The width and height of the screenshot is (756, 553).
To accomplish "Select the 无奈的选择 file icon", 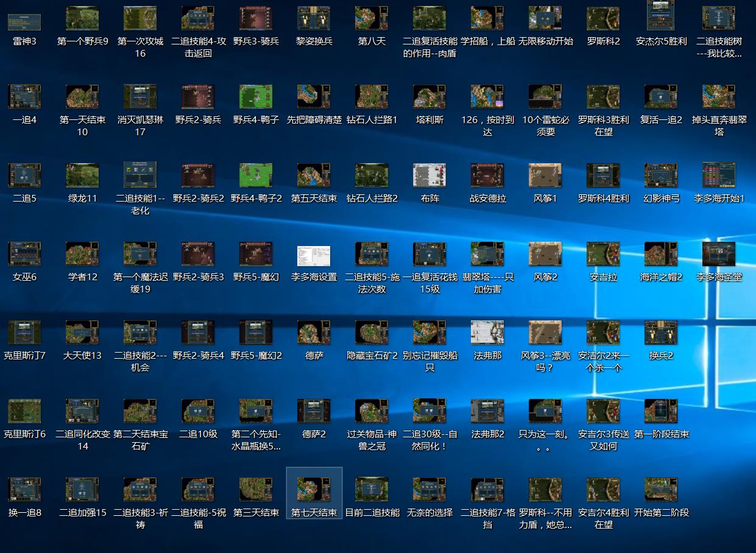I will (429, 490).
